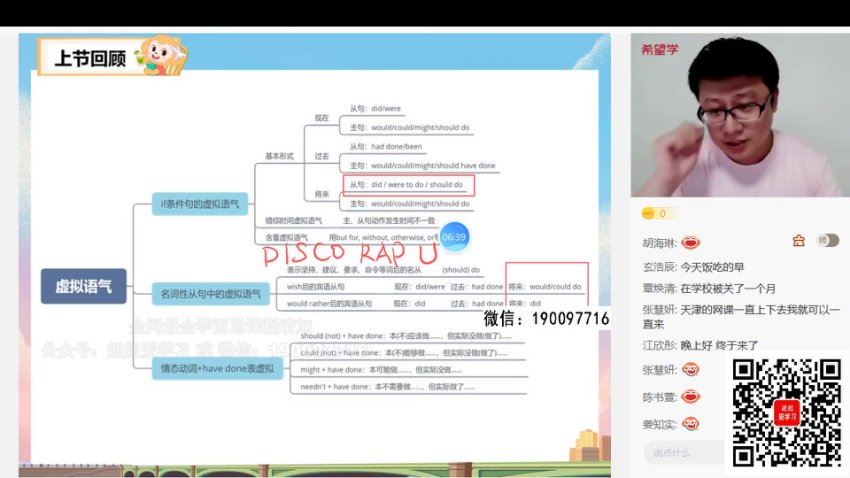Click the 基本形式 branch label
Screen dimensions: 850x478
(x=279, y=156)
